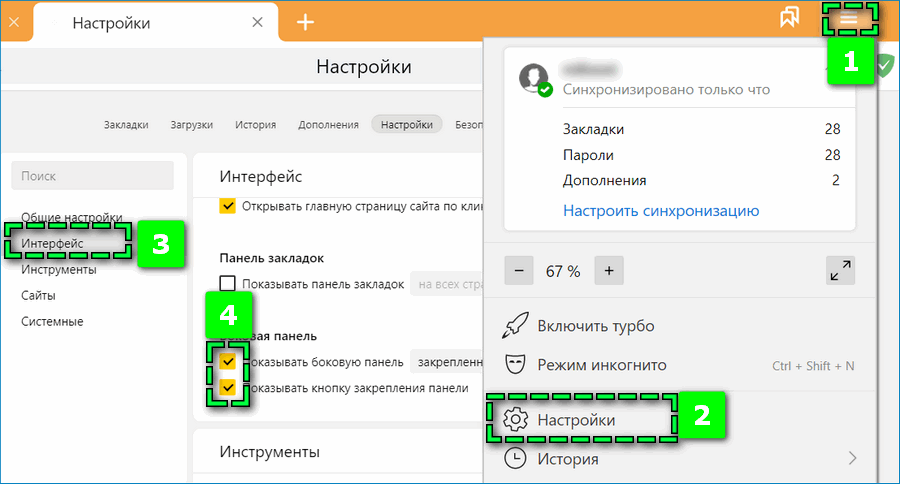Click the history clock icon
Image resolution: width=900 pixels, height=484 pixels.
coord(515,459)
